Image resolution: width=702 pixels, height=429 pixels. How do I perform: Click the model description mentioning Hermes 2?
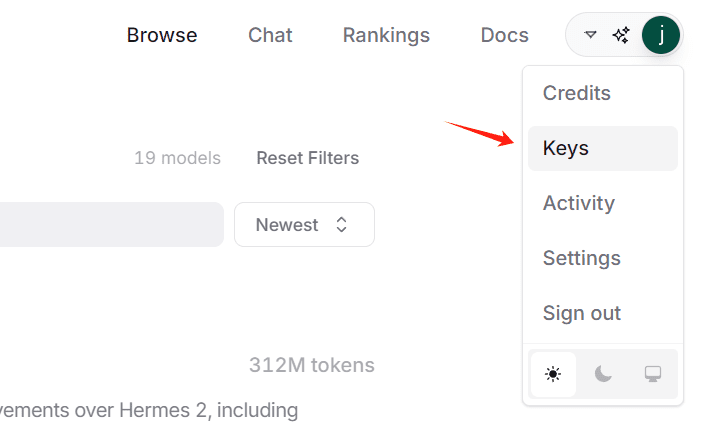coord(149,410)
